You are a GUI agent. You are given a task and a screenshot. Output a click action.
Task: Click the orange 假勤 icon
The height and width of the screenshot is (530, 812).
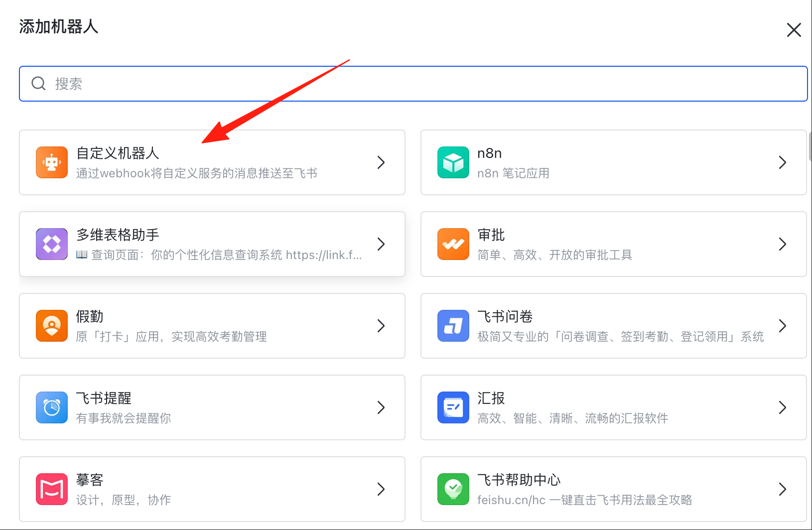[52, 326]
